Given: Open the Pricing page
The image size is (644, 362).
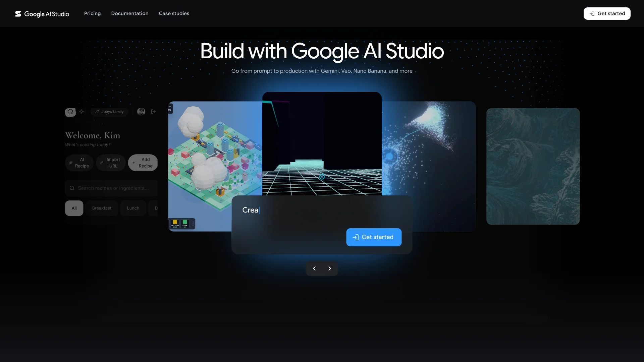Looking at the screenshot, I should click(92, 13).
